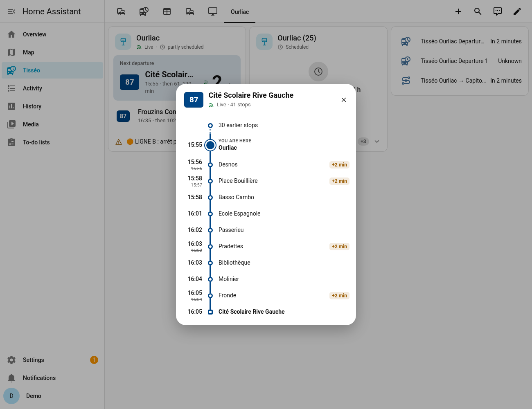
Task: Open the To-do lists clipboard icon
Action: tap(11, 142)
